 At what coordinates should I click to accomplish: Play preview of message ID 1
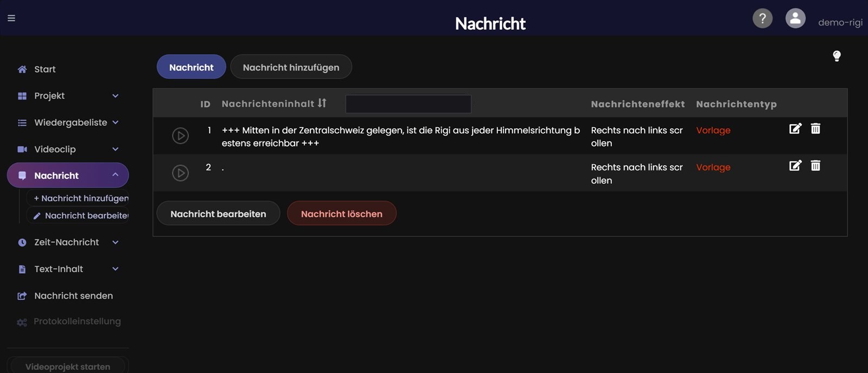(180, 136)
